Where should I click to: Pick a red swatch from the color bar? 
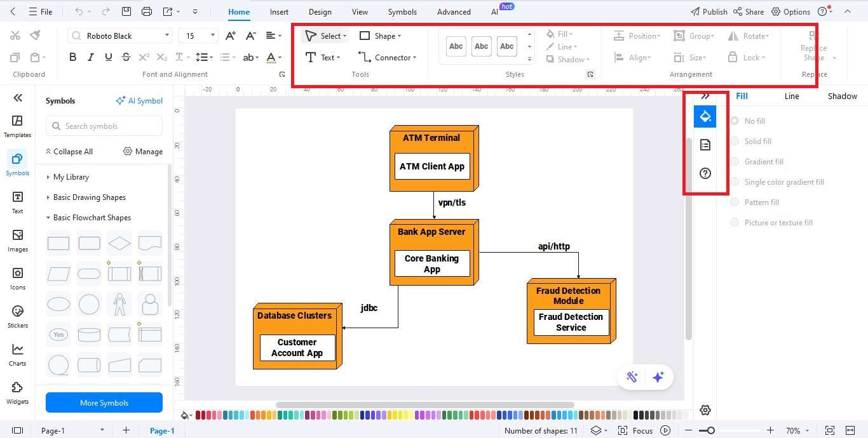198,415
